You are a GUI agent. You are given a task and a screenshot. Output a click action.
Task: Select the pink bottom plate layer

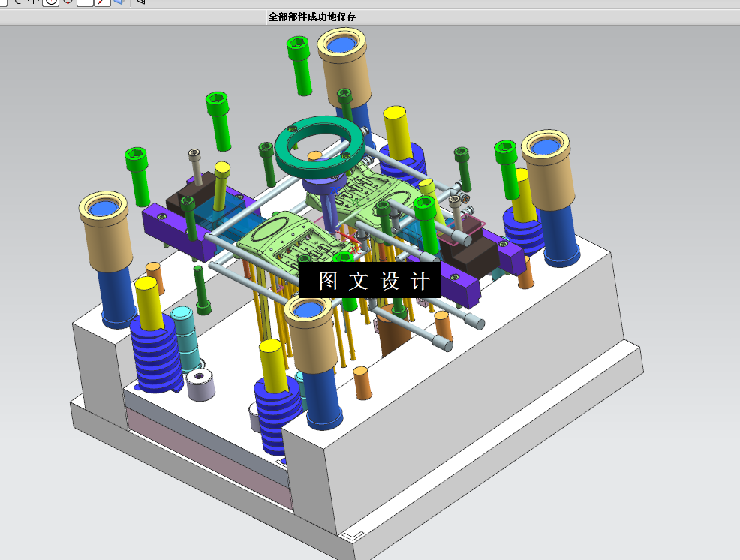pos(210,458)
